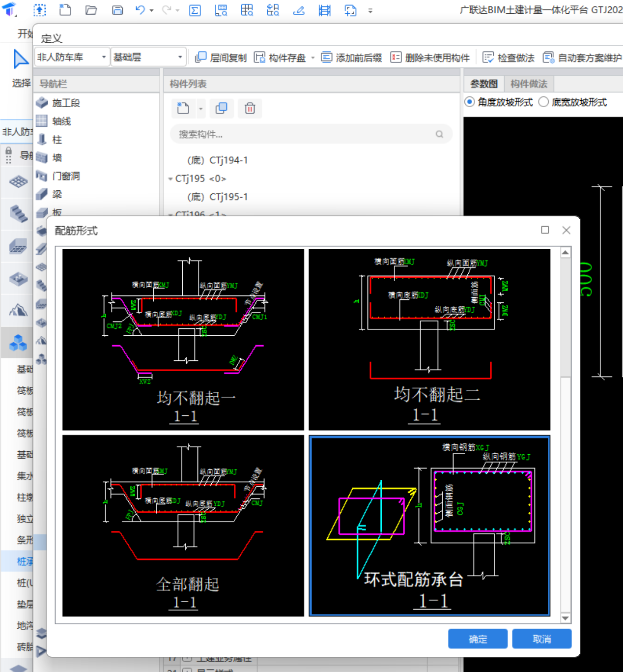Open the 构件存盘 dropdown arrow
The image size is (623, 672).
tap(313, 58)
